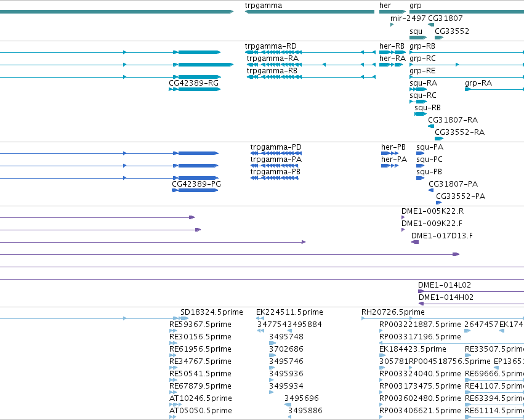This screenshot has width=524, height=420.
Task: Open the trpgamma-RB transcript
Action: (x=311, y=77)
